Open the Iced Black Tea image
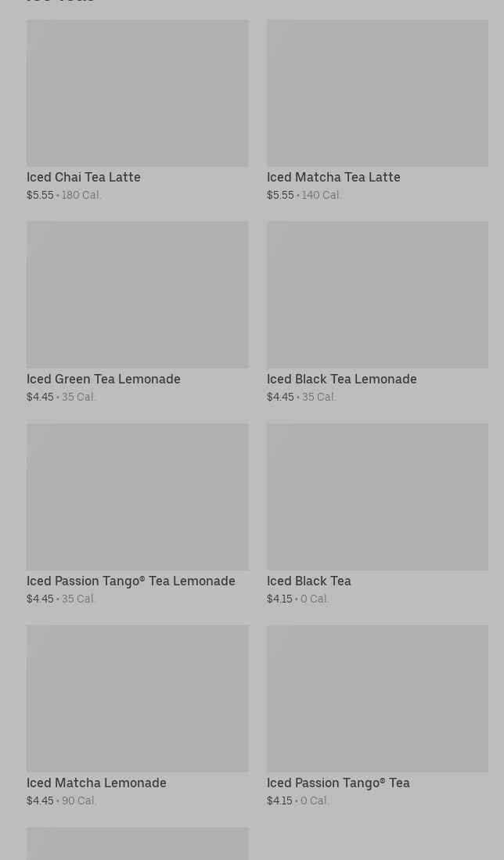504x860 pixels. [377, 496]
